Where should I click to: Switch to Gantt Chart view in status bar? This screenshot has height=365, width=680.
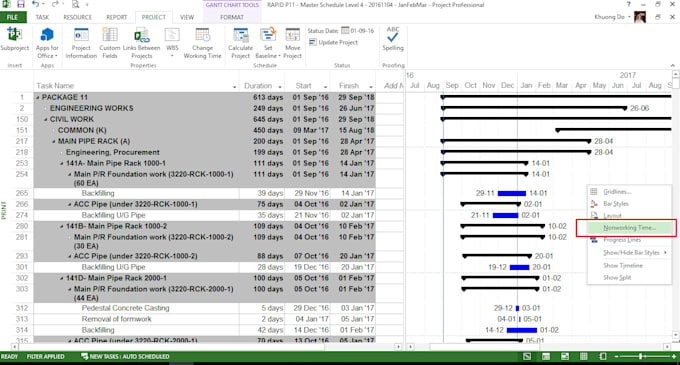527,356
